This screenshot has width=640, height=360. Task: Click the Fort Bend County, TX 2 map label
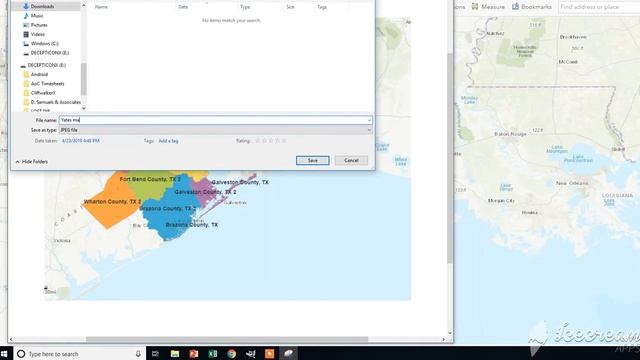click(150, 179)
